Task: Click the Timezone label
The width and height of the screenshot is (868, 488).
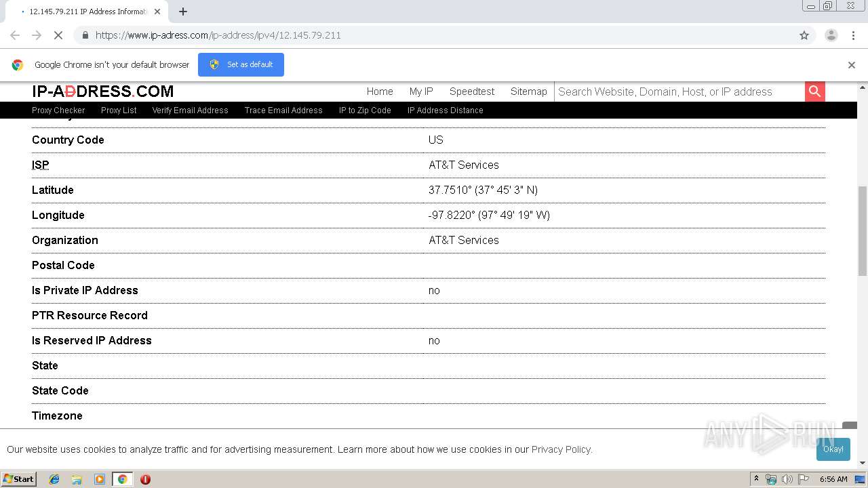Action: pyautogui.click(x=57, y=415)
